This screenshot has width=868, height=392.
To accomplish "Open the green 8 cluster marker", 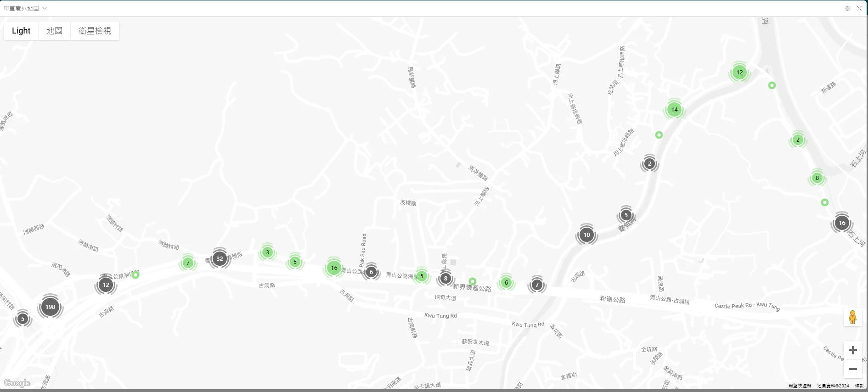I will (817, 178).
